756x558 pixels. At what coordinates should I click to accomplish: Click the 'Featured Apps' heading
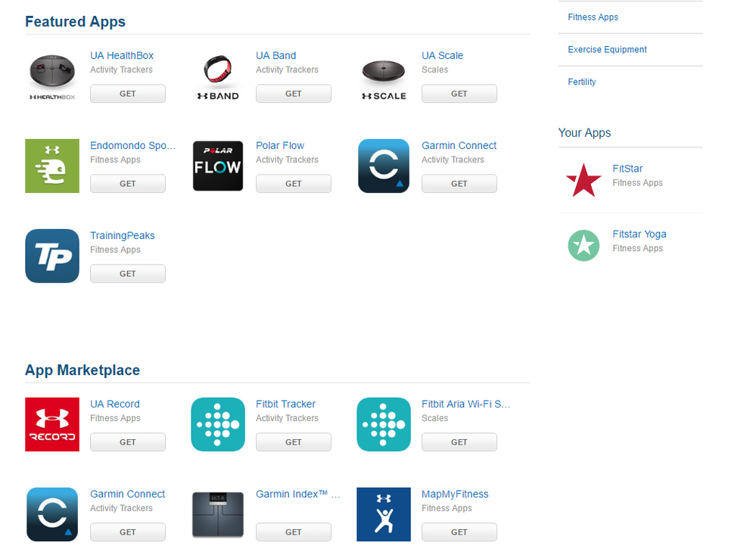pos(75,22)
